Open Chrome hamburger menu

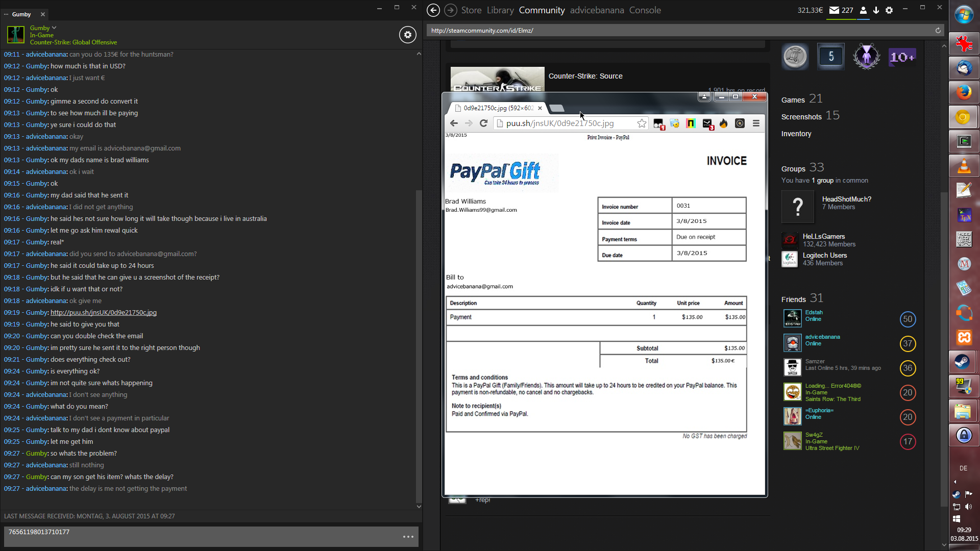point(756,123)
